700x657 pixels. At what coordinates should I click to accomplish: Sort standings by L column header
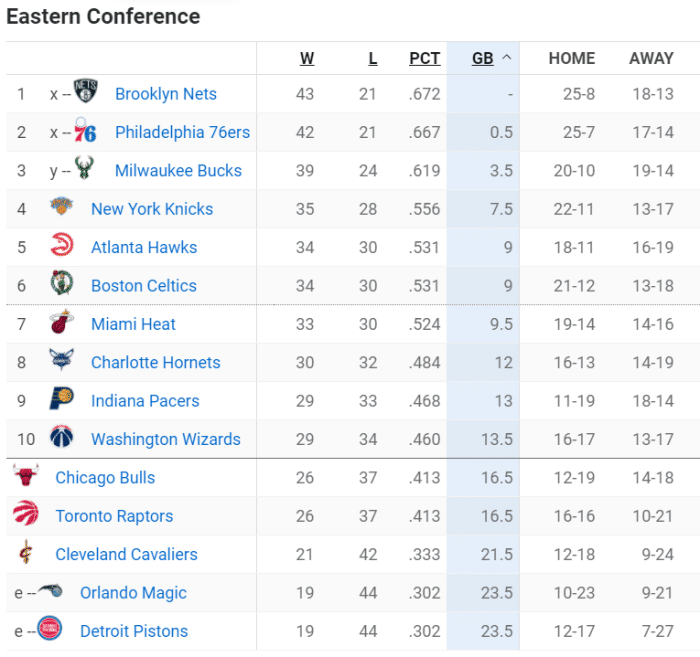point(373,59)
